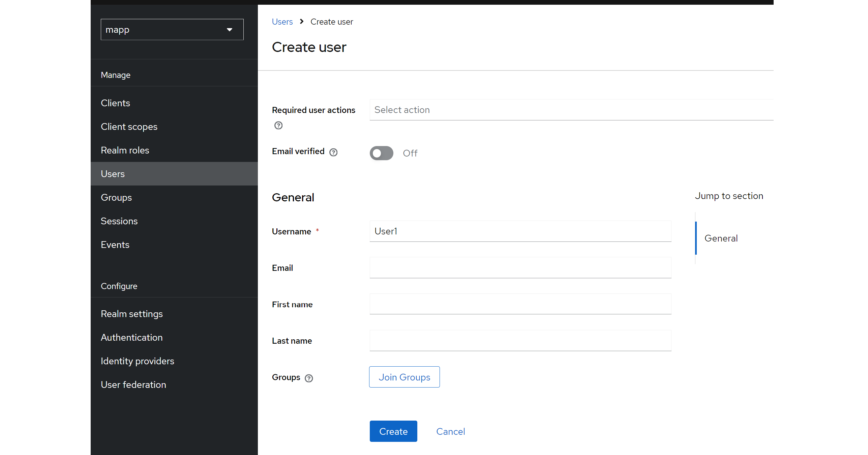Screen dimensions: 868x455
Task: Jump to General section link
Action: coord(721,238)
